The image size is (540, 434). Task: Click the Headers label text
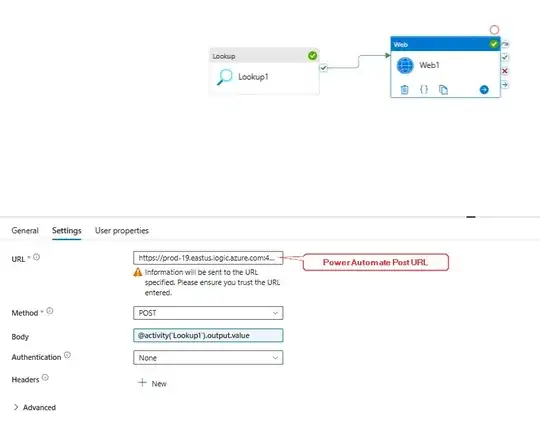[25, 380]
